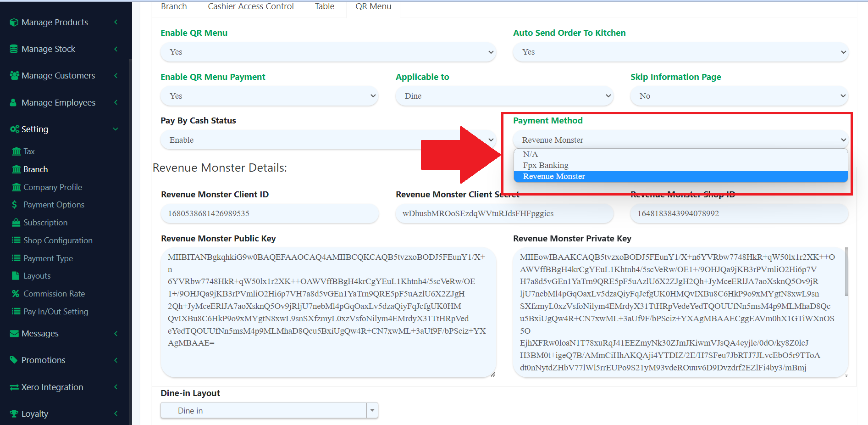Select Fpx Banking as Payment Method
Image resolution: width=868 pixels, height=425 pixels.
(x=545, y=165)
